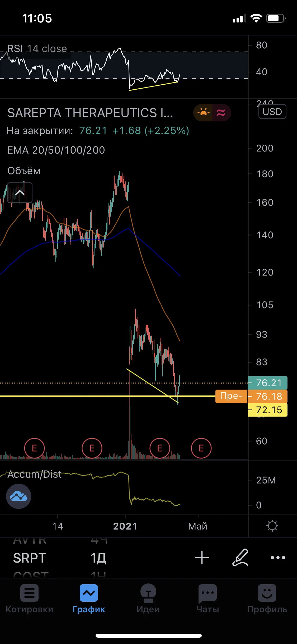This screenshot has width=297, height=644.
Task: Select the График chart tab
Action: click(x=89, y=599)
